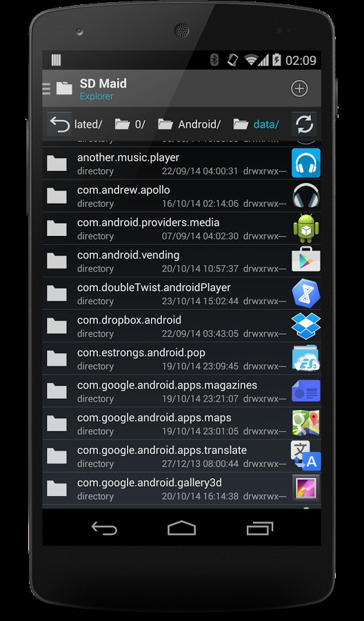
Task: Open com.google.android.gallery3d directory
Action: pyautogui.click(x=181, y=488)
